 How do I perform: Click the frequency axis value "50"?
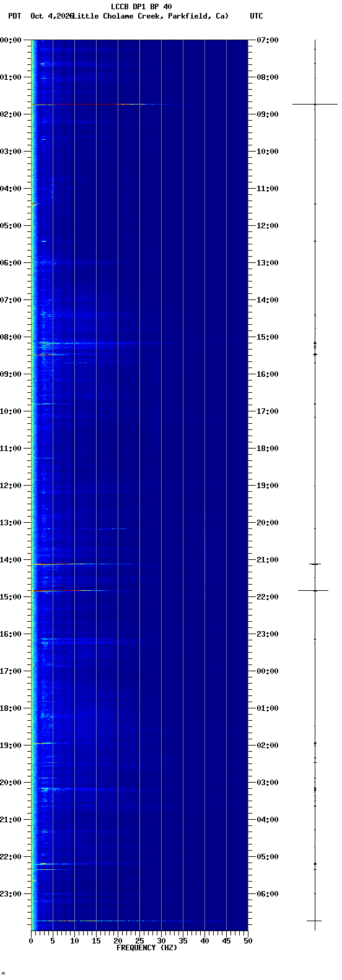248,941
